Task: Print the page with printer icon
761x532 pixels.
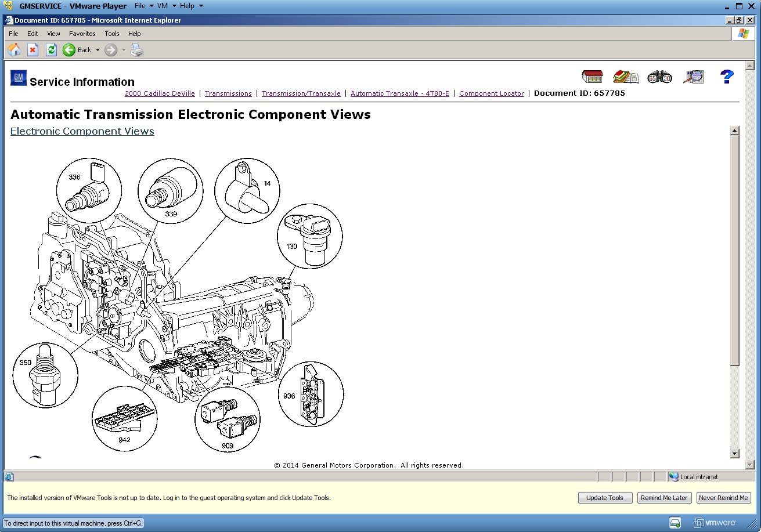Action: tap(137, 50)
